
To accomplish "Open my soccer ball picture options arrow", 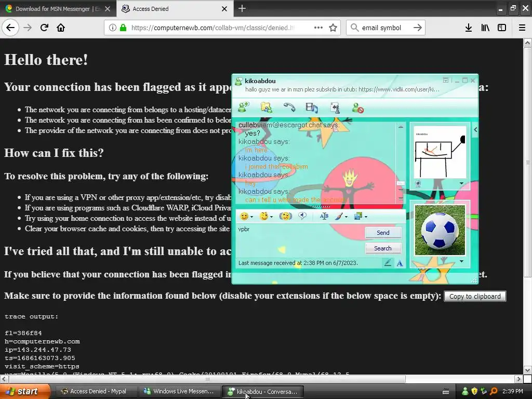I will [461, 261].
